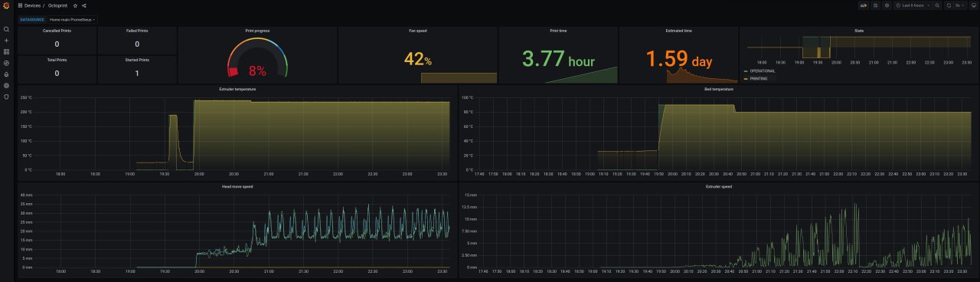Click the 40 mm axis label on Head move speed

(x=25, y=195)
